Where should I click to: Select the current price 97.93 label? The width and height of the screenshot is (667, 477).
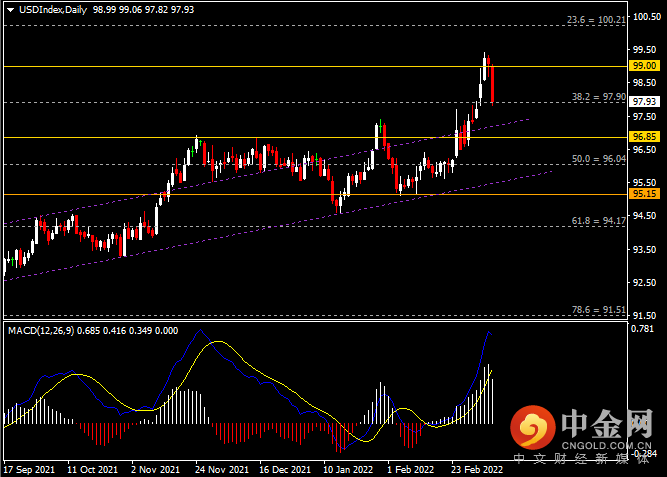[644, 102]
